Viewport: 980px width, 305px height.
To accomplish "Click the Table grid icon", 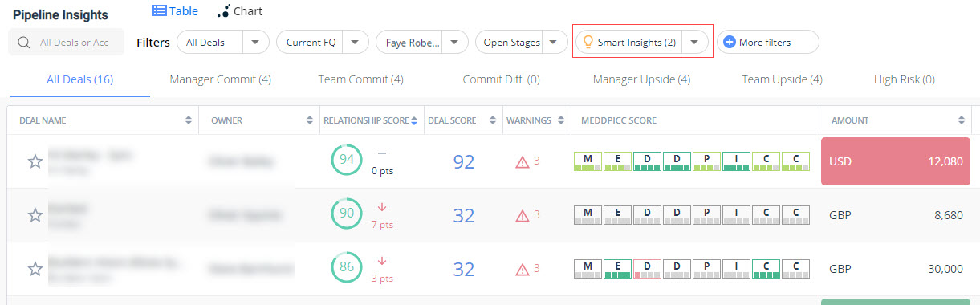I will (159, 11).
